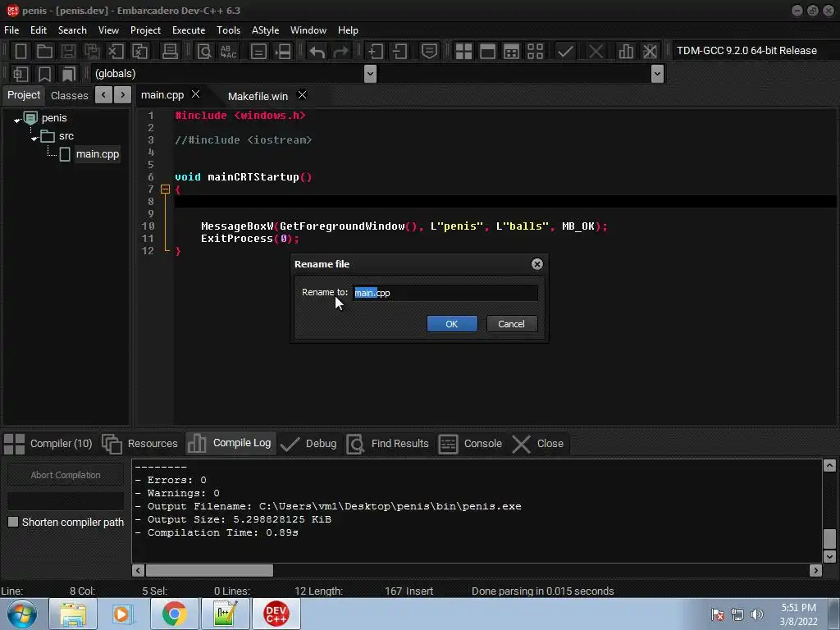Collapse the src folder node

tap(34, 138)
